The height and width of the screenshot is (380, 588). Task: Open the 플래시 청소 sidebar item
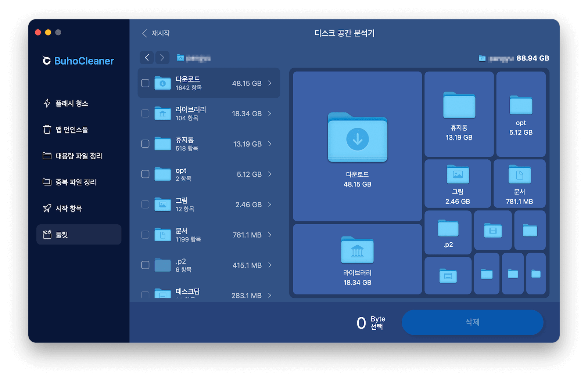coord(79,103)
